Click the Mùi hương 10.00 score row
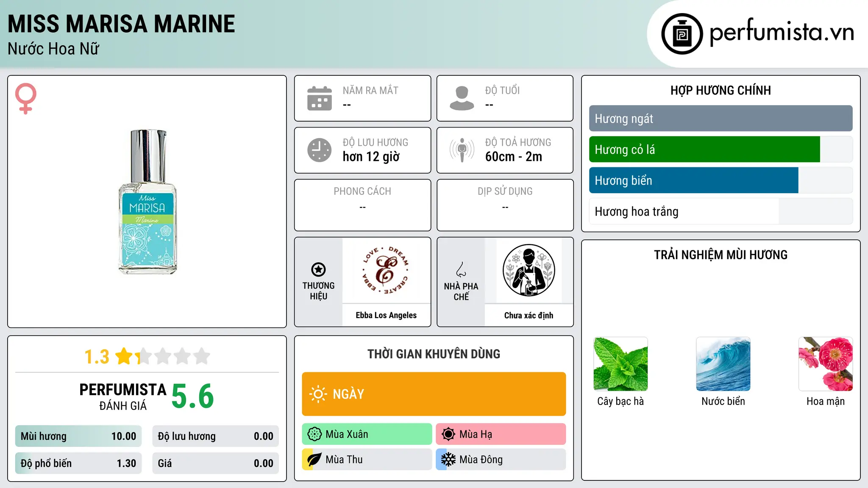The width and height of the screenshot is (868, 488). pyautogui.click(x=78, y=436)
